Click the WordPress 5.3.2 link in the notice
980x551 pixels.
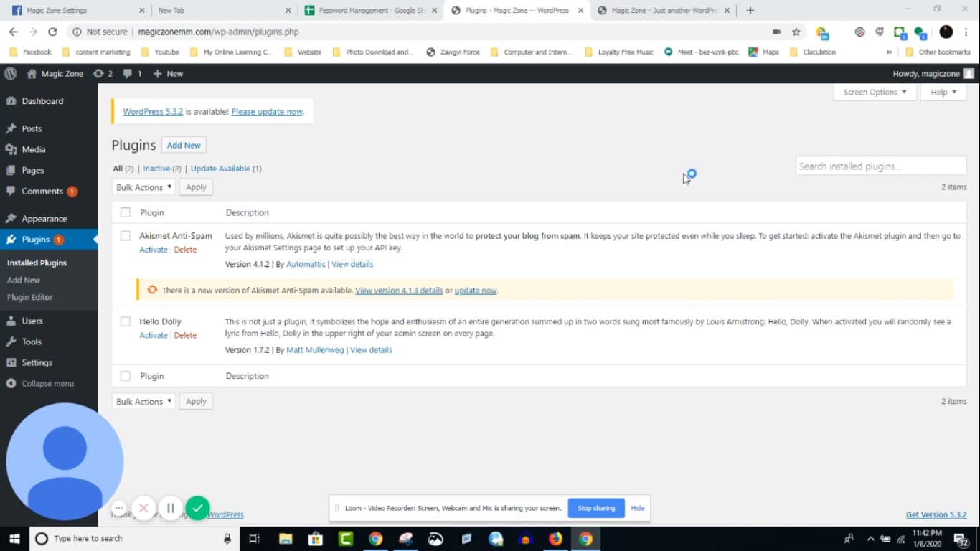(x=153, y=112)
